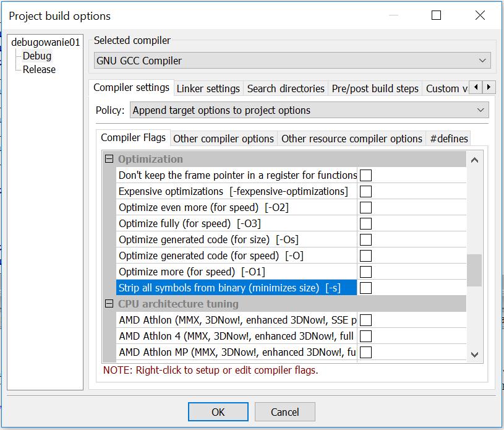Open the Selected compiler dropdown
Image resolution: width=504 pixels, height=430 pixels.
tap(292, 61)
